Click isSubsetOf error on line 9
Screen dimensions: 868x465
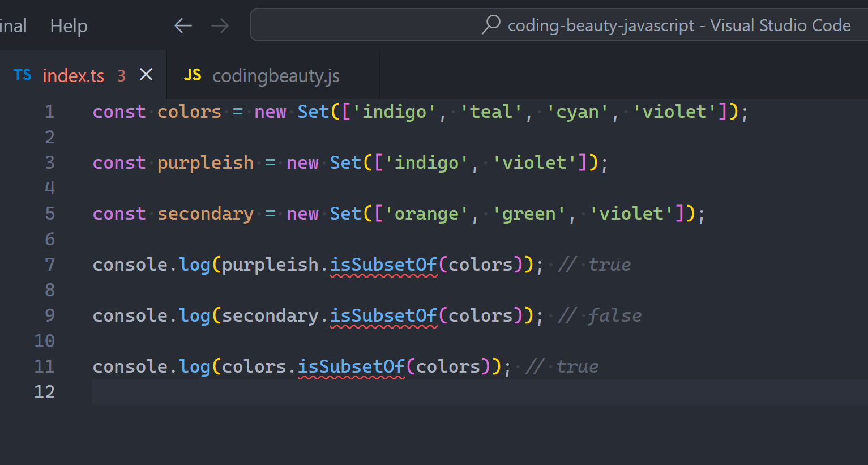pos(383,315)
